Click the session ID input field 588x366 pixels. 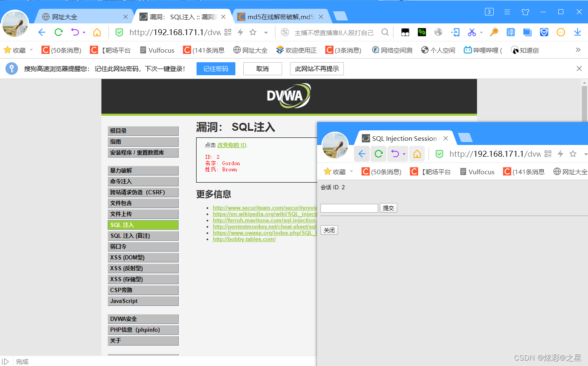[349, 208]
